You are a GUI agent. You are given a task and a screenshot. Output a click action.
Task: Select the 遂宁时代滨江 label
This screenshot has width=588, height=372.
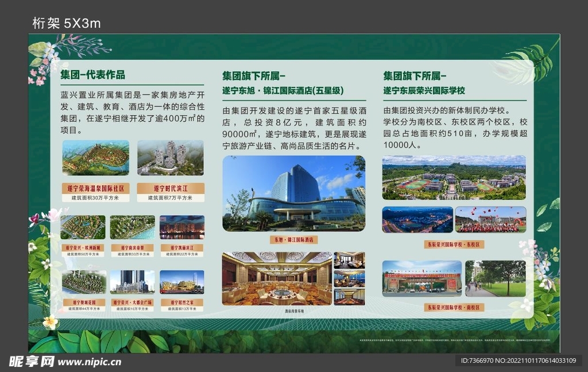[x=171, y=188]
